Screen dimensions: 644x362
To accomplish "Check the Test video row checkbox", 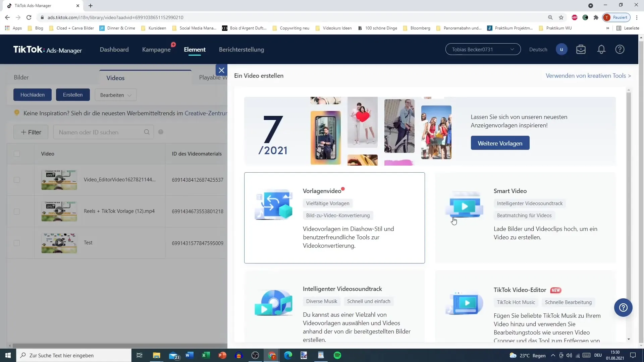I will [x=17, y=243].
